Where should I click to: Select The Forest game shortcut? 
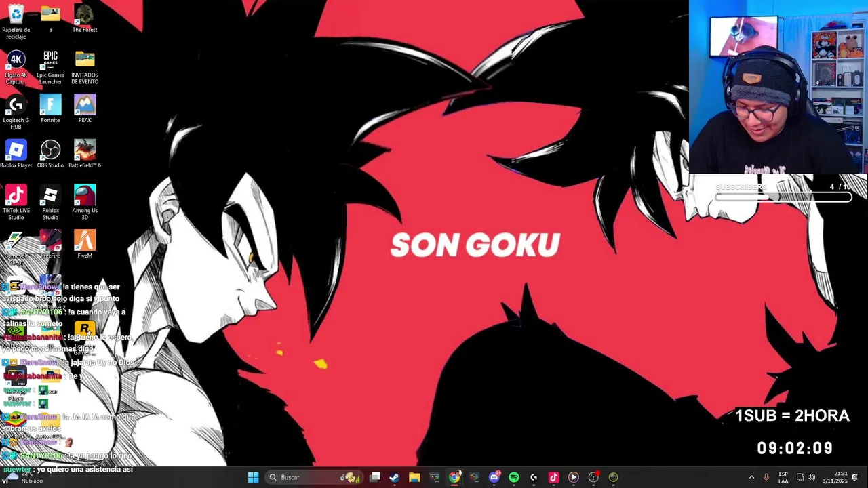85,19
